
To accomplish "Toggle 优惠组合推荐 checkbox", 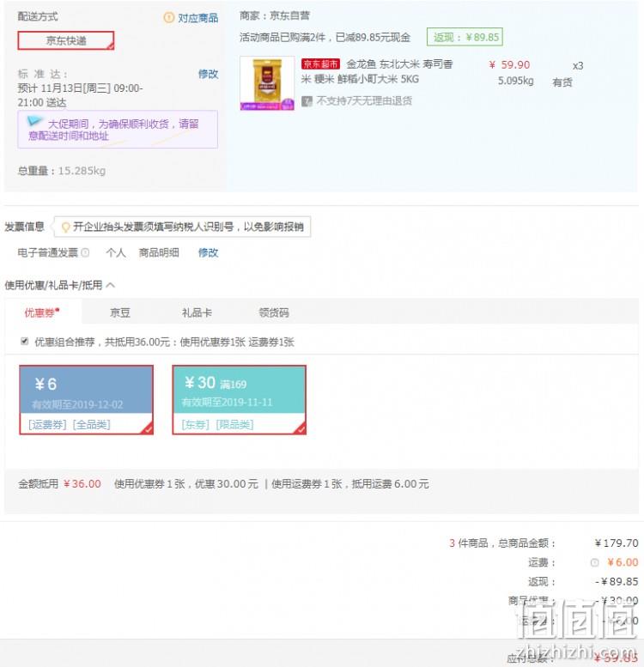I will tap(25, 341).
